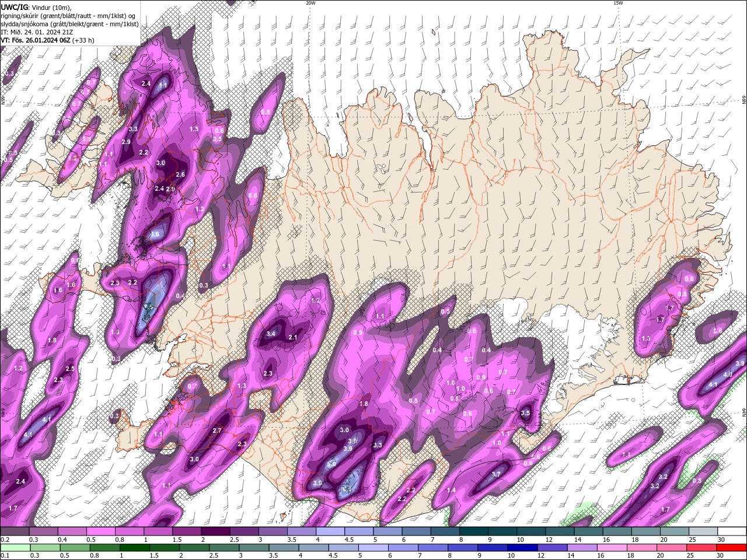Click the '2.1' value beside 3.4
Screen dimensions: 747x560
pyautogui.click(x=293, y=337)
